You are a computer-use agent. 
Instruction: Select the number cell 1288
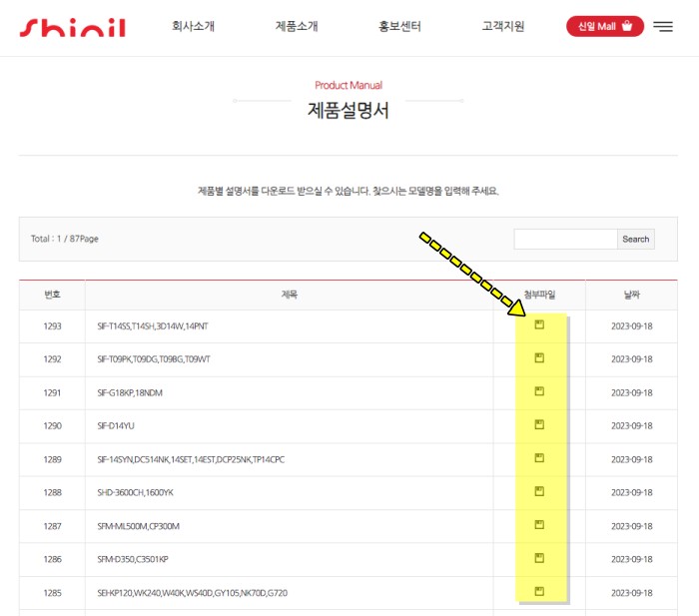pyautogui.click(x=52, y=492)
